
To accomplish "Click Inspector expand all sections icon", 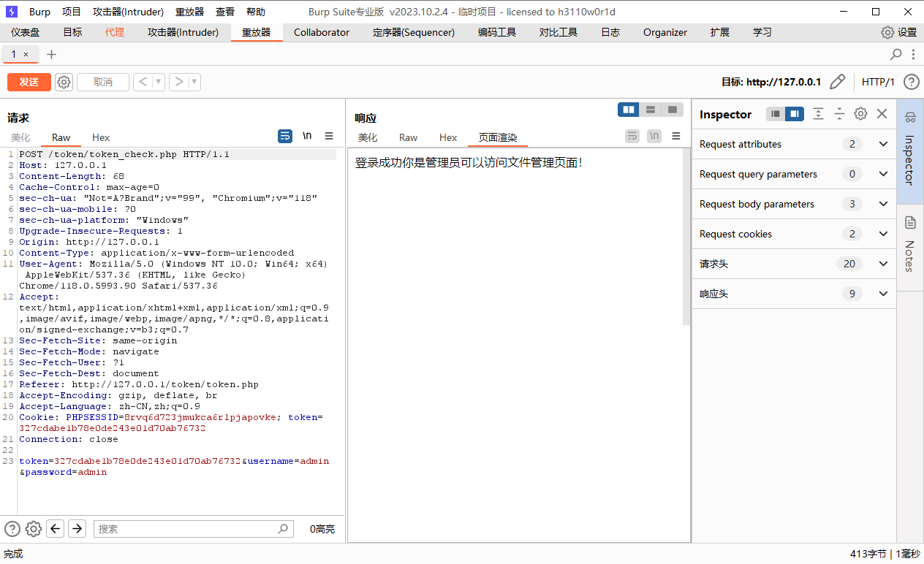I will click(x=819, y=114).
